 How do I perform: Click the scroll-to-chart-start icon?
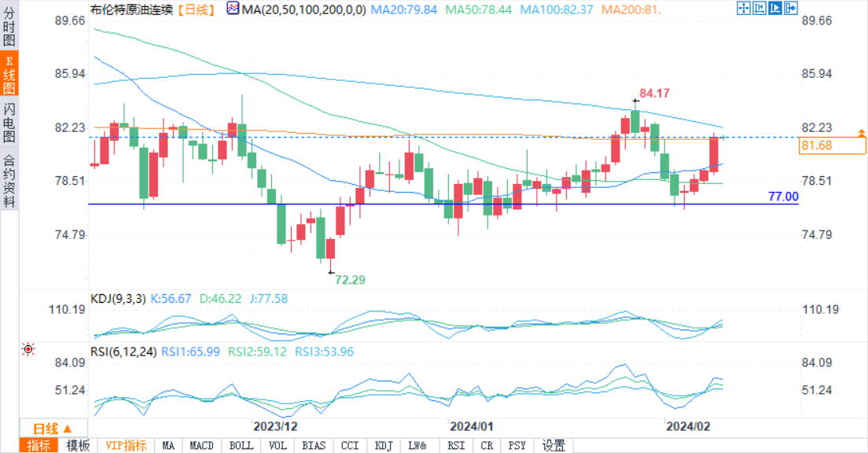(x=759, y=9)
